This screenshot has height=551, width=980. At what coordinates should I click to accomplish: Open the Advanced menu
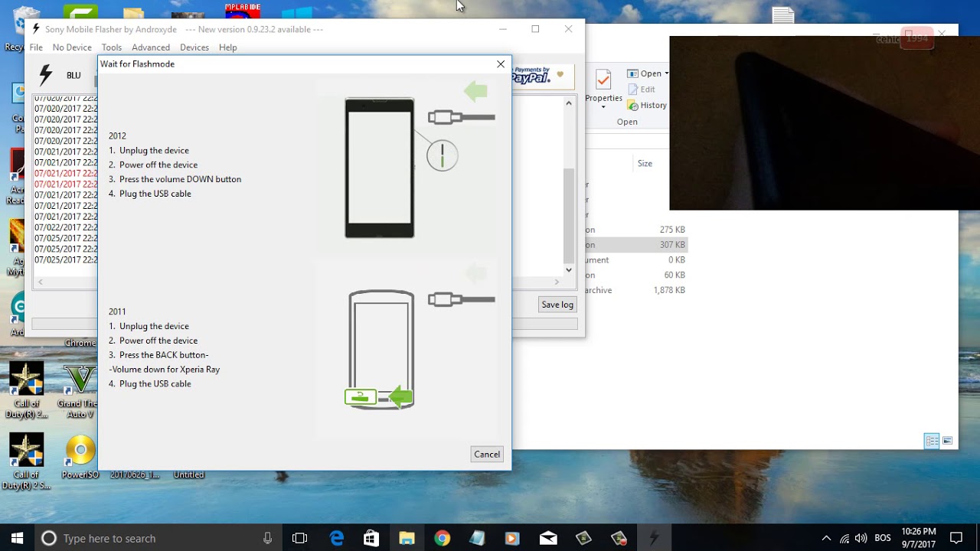(151, 47)
